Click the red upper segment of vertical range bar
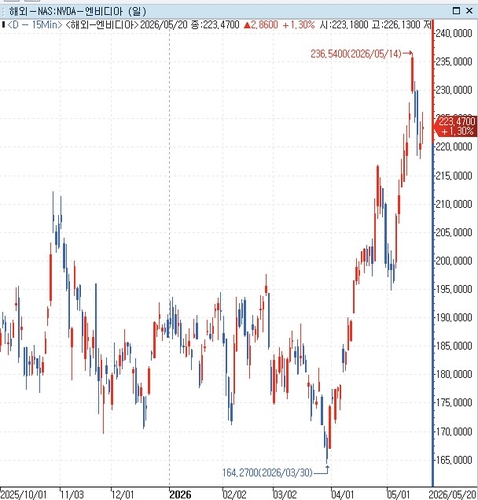The width and height of the screenshot is (478, 500). tap(433, 82)
